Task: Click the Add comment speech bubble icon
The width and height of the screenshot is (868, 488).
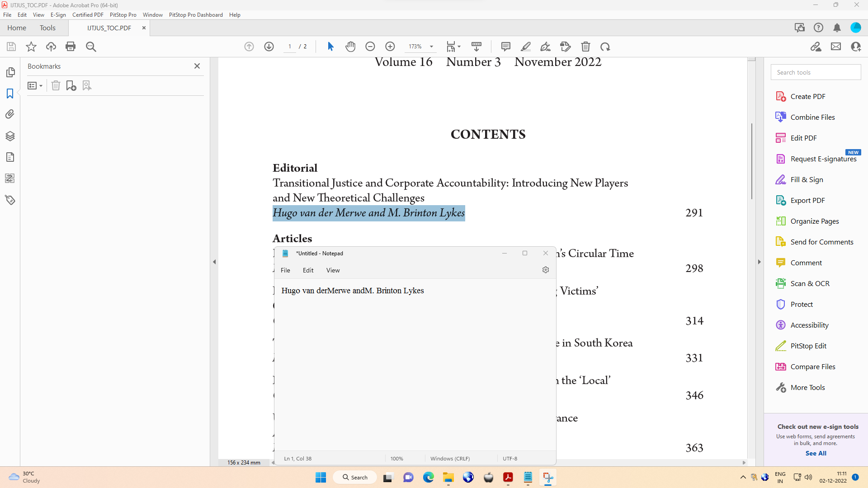Action: pos(505,47)
